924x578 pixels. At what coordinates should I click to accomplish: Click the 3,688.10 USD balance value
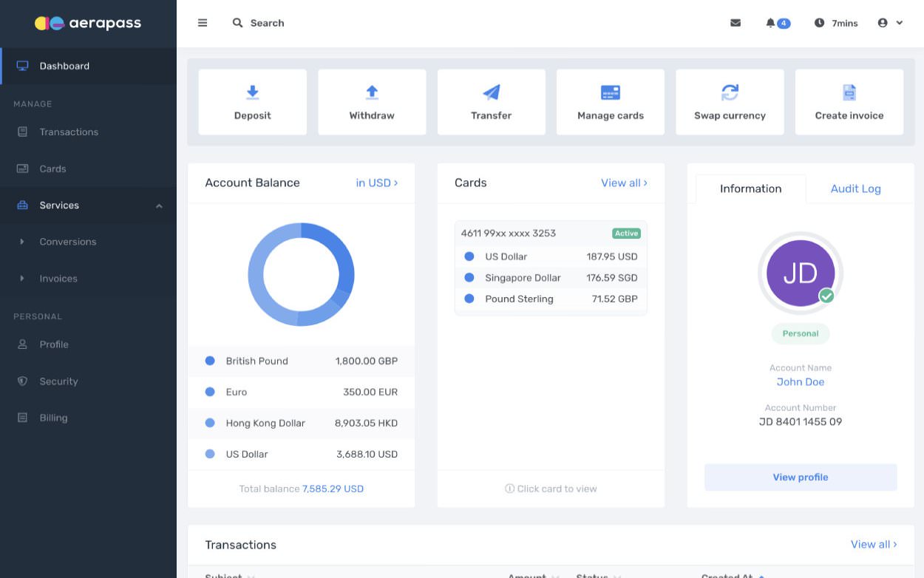click(367, 454)
